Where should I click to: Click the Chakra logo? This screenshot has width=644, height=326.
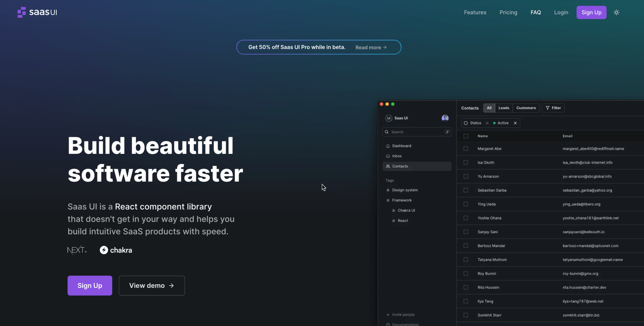116,250
